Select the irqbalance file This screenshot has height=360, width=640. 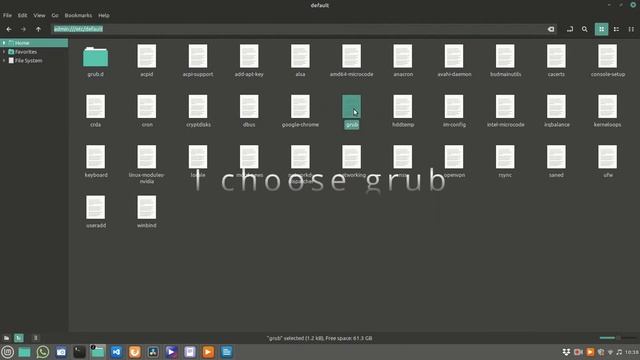pos(556,111)
